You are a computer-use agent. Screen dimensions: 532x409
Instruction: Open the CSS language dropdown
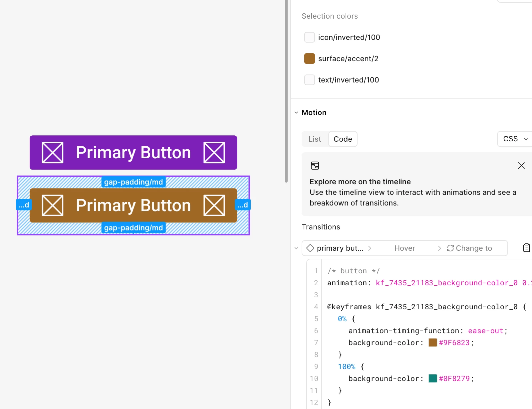coord(515,139)
